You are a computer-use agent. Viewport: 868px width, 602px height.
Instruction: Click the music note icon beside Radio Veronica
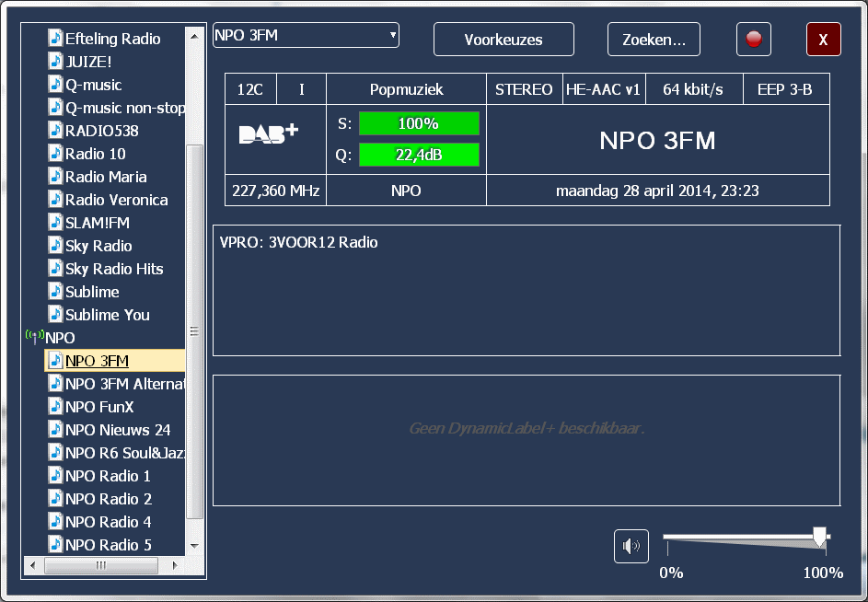[x=55, y=200]
